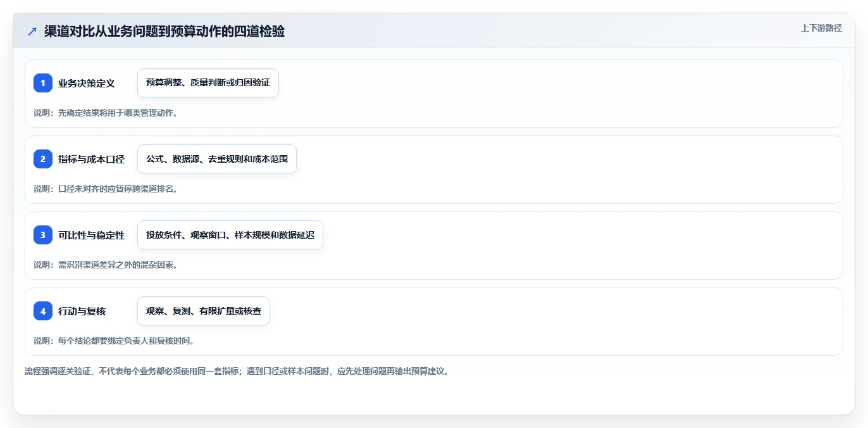The height and width of the screenshot is (428, 868).
Task: Click the 投放条件、观察窗口、样本规模和数据延迟 chip
Action: tap(230, 235)
